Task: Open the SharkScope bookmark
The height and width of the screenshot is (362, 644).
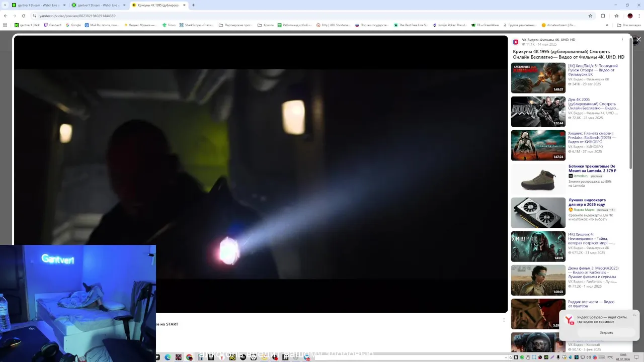Action: (x=197, y=25)
